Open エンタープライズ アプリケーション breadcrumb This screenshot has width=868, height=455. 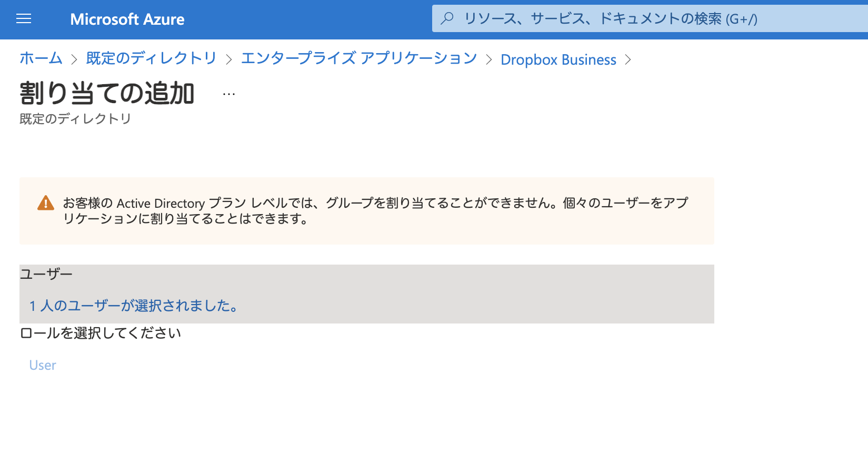click(359, 58)
